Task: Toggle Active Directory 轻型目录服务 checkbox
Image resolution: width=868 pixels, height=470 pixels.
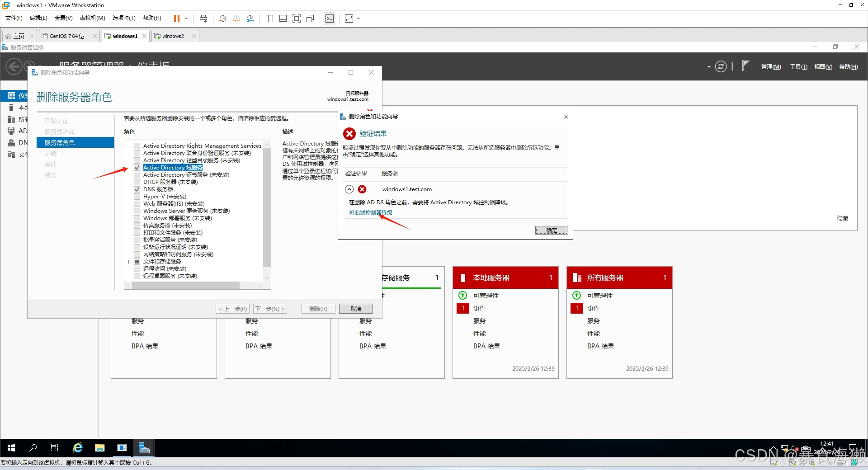Action: (x=137, y=160)
